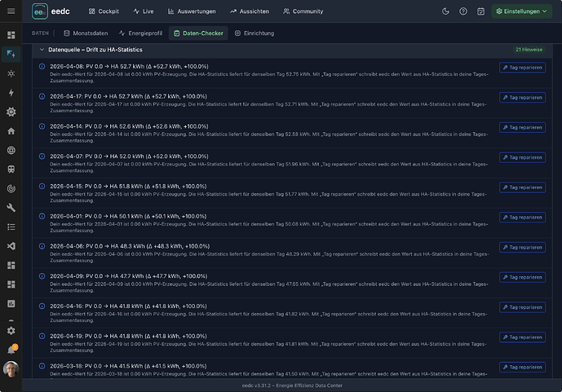Click Tag reparieren for 2026-04-08
This screenshot has height=392, width=562.
[x=522, y=68]
